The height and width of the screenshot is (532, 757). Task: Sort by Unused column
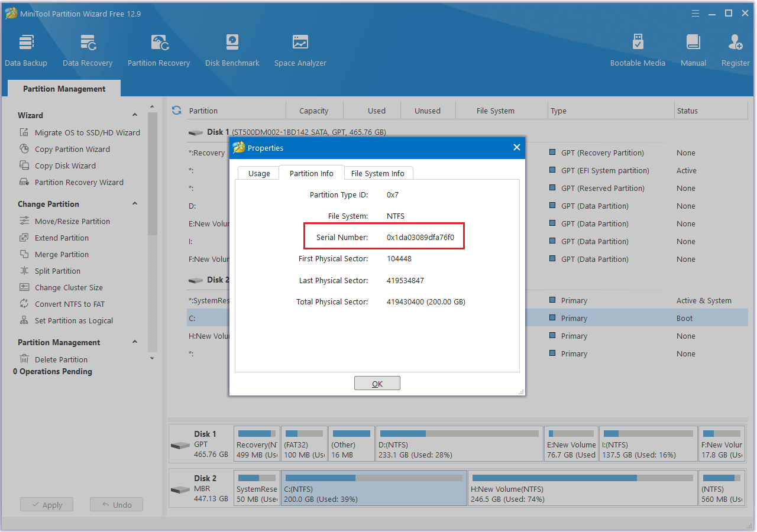coord(428,111)
